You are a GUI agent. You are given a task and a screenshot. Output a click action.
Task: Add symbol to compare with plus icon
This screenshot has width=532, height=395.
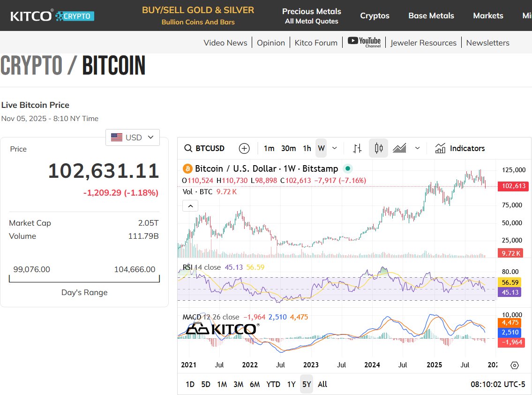point(244,148)
